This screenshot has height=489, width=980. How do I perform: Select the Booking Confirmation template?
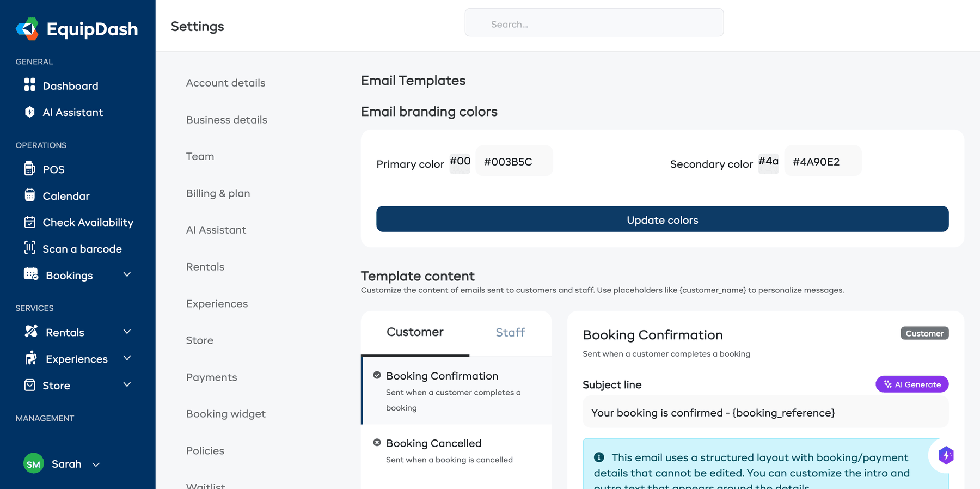pos(456,391)
